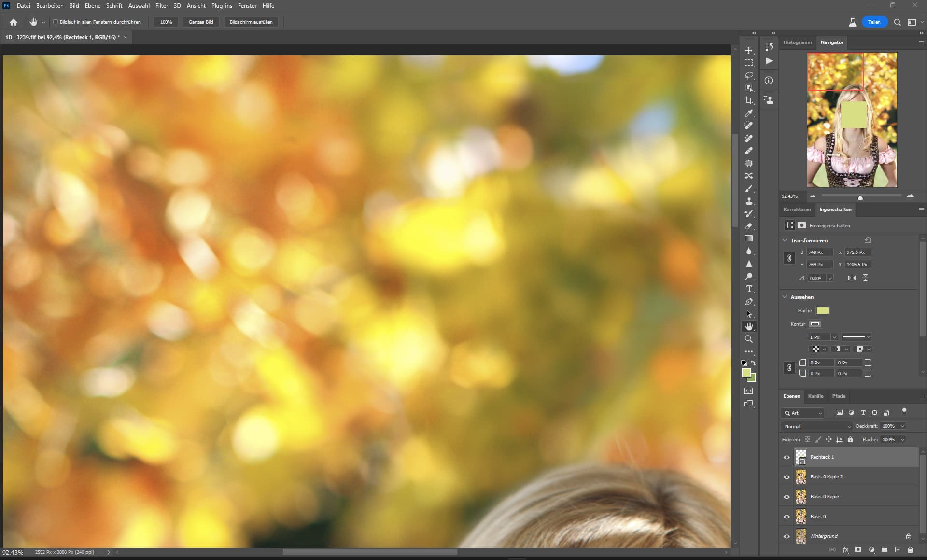Collapse the Aussehen section

785,297
